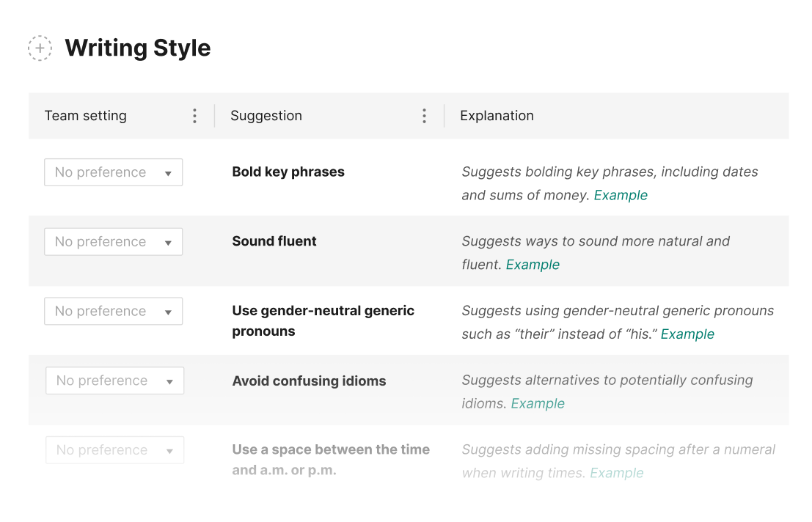Screen dimensions: 812x522
Task: Open the Team setting column options menu
Action: pyautogui.click(x=194, y=115)
